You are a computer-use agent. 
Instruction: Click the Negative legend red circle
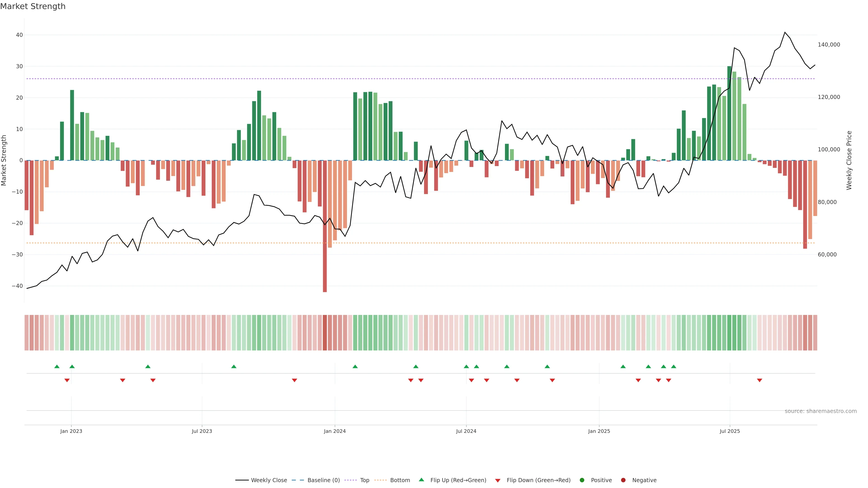[x=623, y=480]
